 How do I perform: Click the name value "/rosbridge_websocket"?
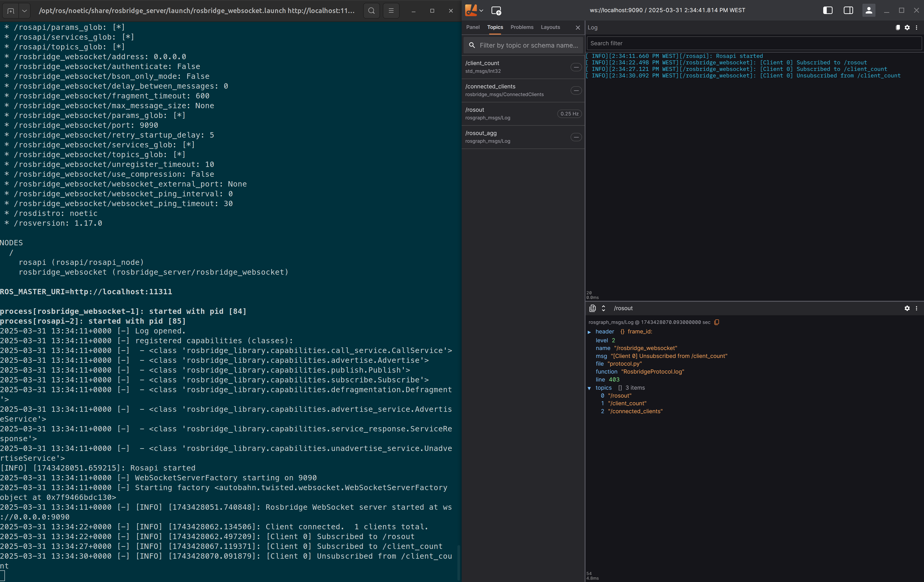(x=645, y=348)
